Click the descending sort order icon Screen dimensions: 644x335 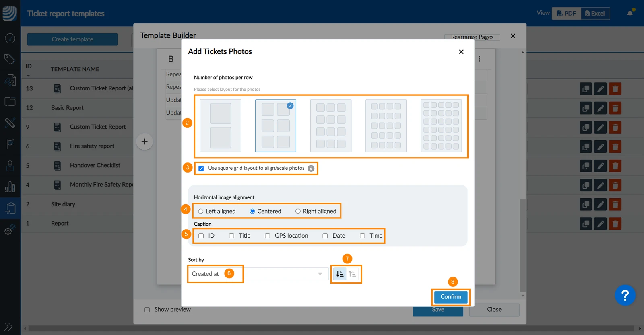pos(340,274)
